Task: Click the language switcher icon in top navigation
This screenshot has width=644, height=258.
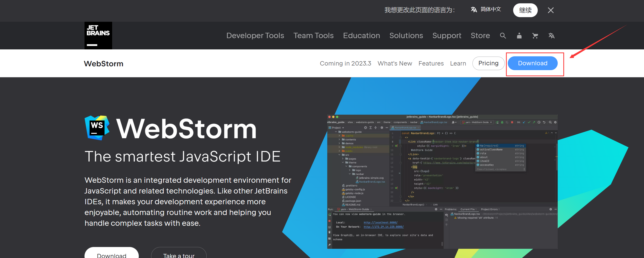Action: tap(552, 36)
